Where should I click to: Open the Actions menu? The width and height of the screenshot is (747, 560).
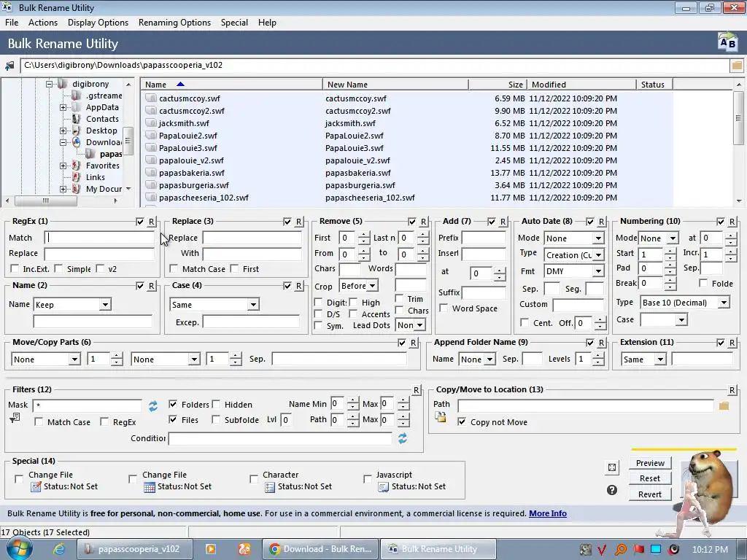tap(43, 23)
